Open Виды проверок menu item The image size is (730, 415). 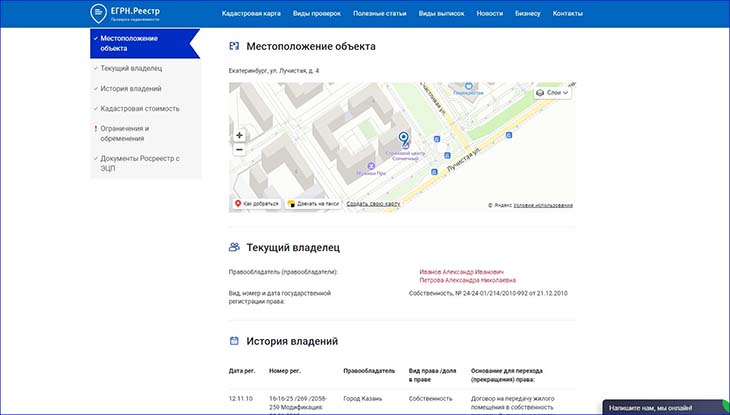(317, 14)
